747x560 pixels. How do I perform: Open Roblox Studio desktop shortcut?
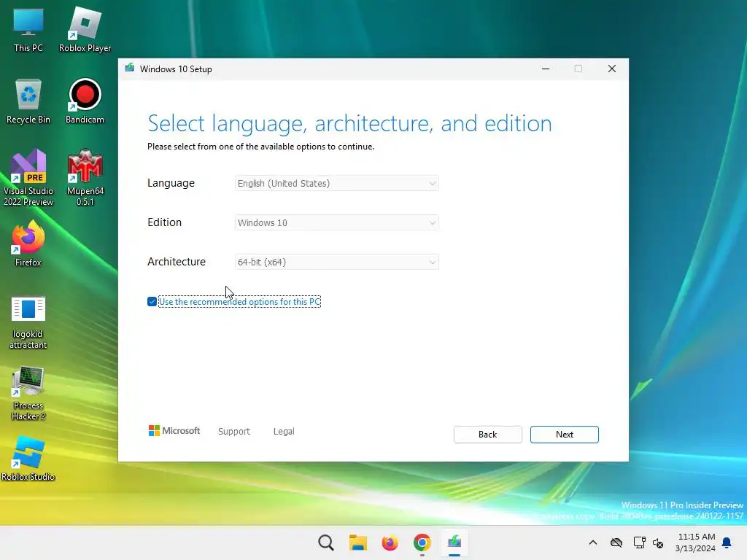[x=28, y=459]
